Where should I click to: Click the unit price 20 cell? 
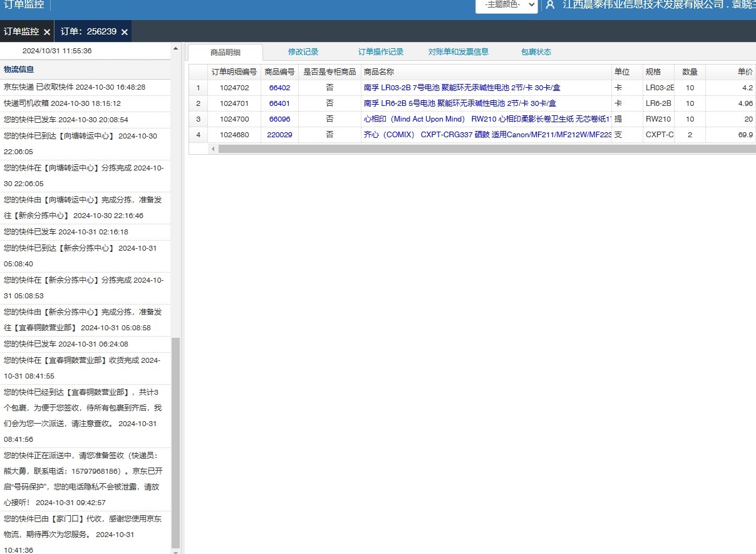(x=731, y=119)
